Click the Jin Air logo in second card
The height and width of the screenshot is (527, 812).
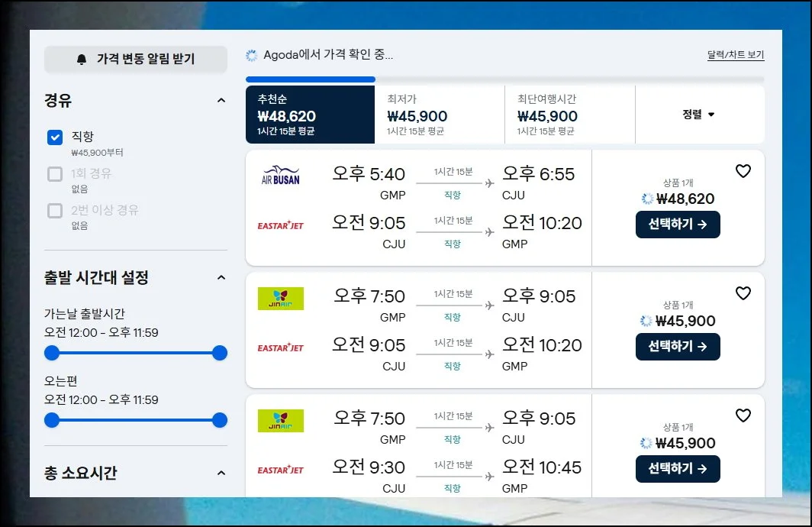[x=281, y=299]
